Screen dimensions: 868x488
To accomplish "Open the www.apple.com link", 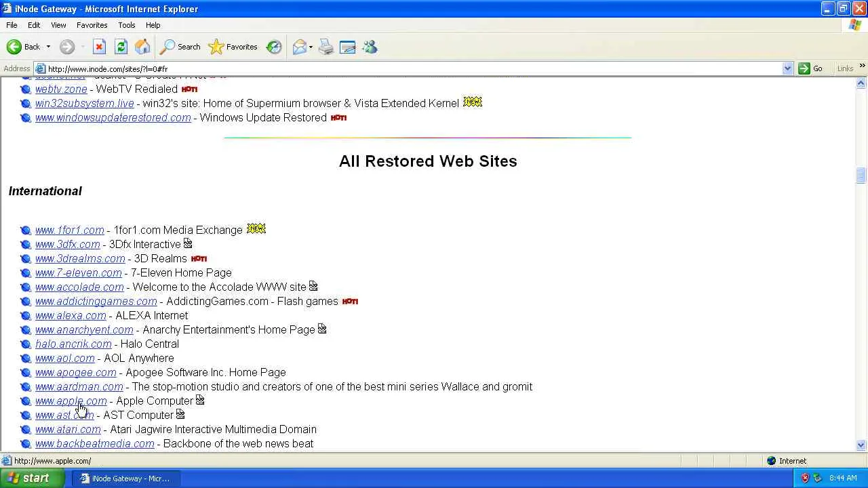I will click(x=71, y=401).
